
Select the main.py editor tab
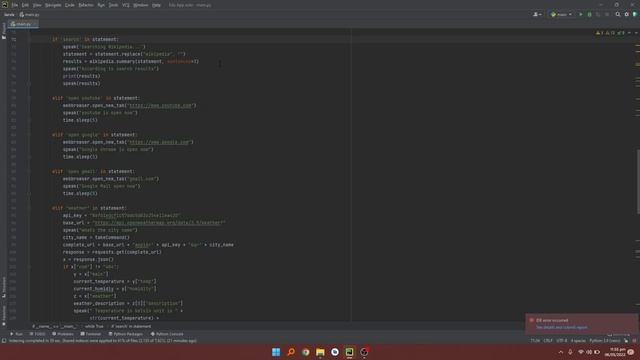[x=23, y=24]
